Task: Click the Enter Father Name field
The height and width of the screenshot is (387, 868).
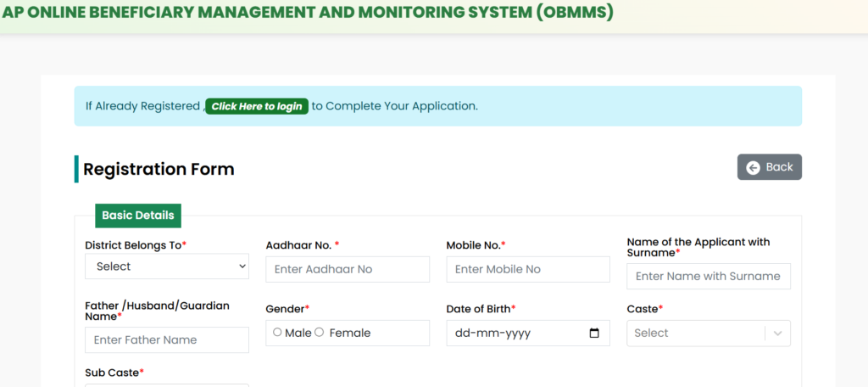Action: 167,339
